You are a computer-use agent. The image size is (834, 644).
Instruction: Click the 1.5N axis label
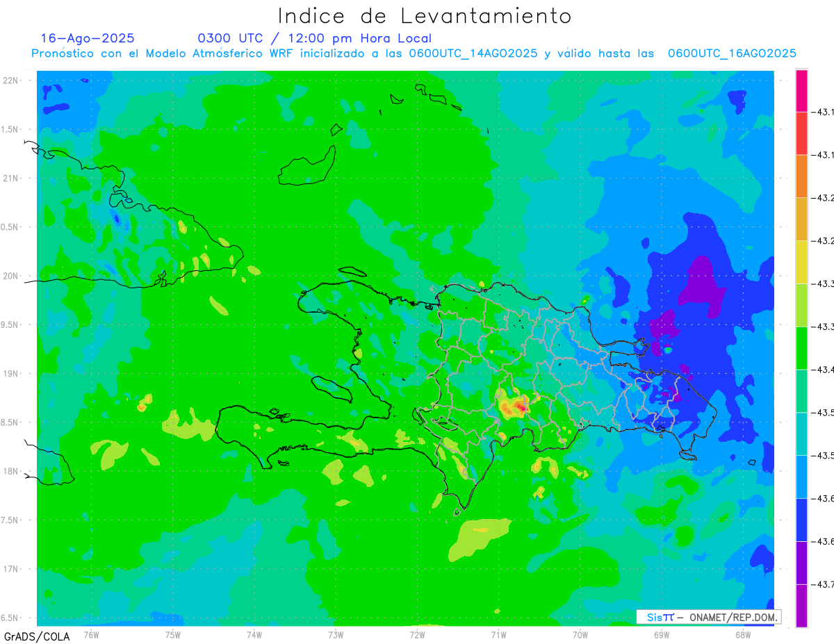(x=10, y=129)
